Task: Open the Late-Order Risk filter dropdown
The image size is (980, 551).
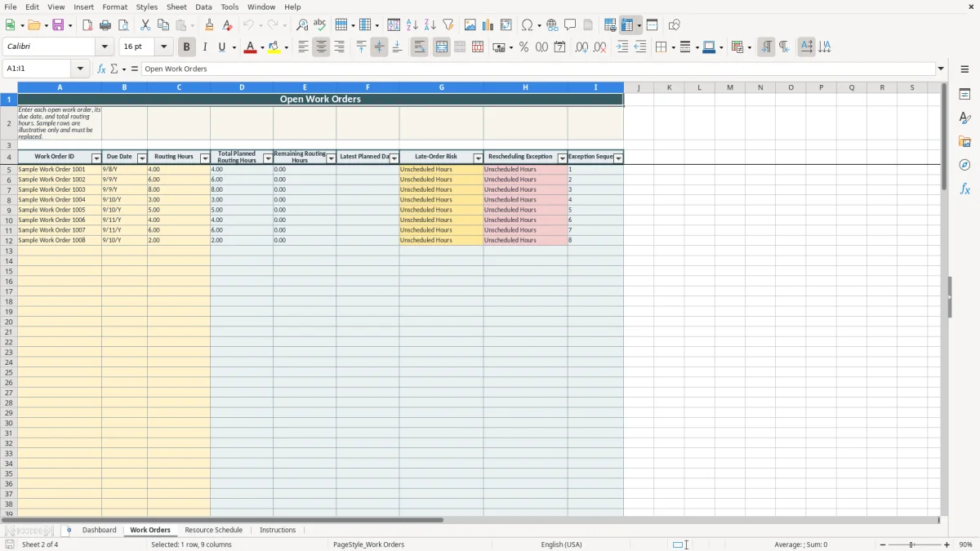Action: point(478,158)
